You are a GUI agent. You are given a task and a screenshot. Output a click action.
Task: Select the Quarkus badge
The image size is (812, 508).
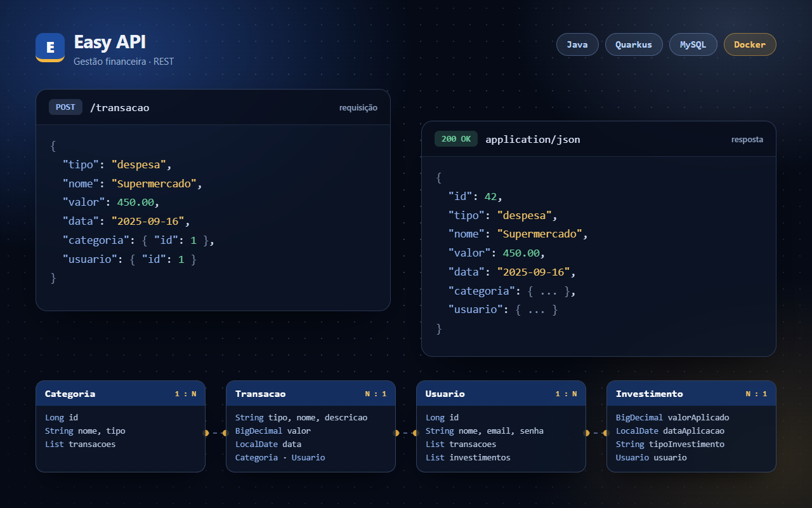pyautogui.click(x=634, y=44)
